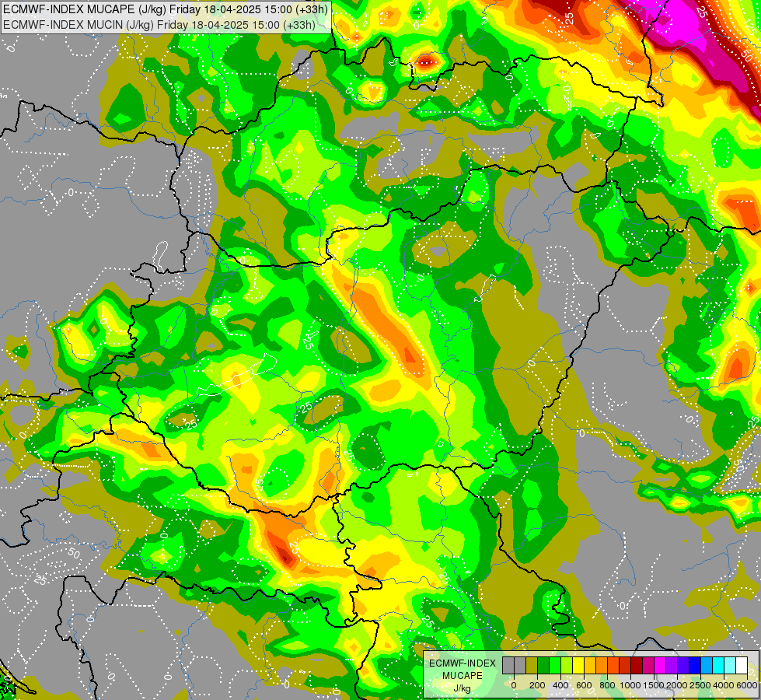Select the dark maroon-red legend swatch
The image size is (761, 700).
click(637, 666)
